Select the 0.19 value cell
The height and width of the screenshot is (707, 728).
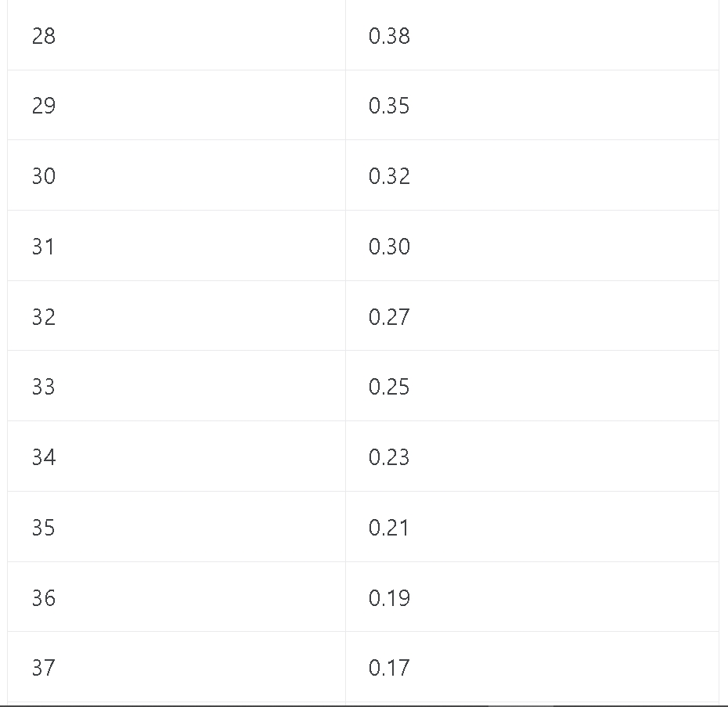click(x=532, y=597)
